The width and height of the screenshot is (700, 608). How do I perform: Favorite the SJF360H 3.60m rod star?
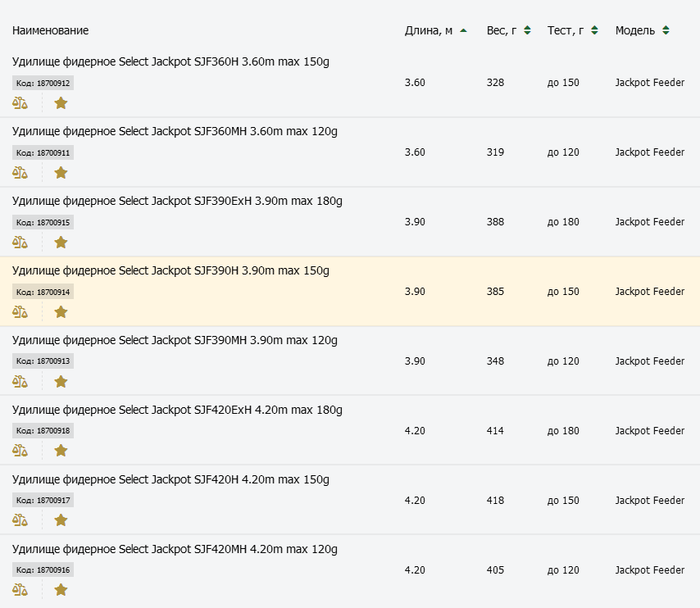61,103
